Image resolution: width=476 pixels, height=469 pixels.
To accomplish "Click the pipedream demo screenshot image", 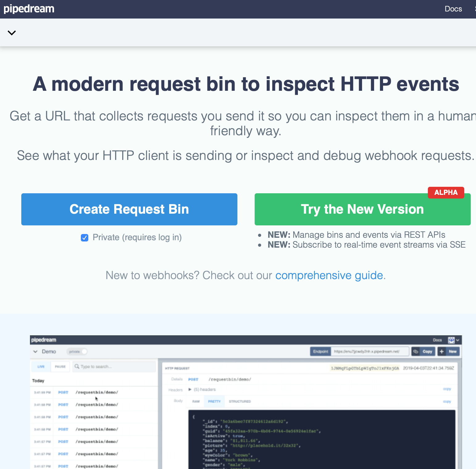I will click(246, 402).
